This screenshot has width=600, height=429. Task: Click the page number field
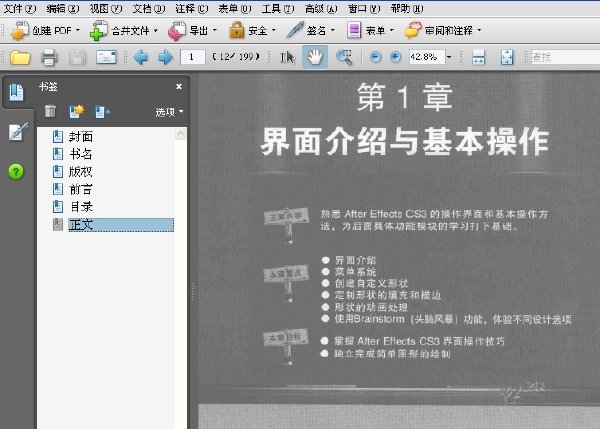192,57
